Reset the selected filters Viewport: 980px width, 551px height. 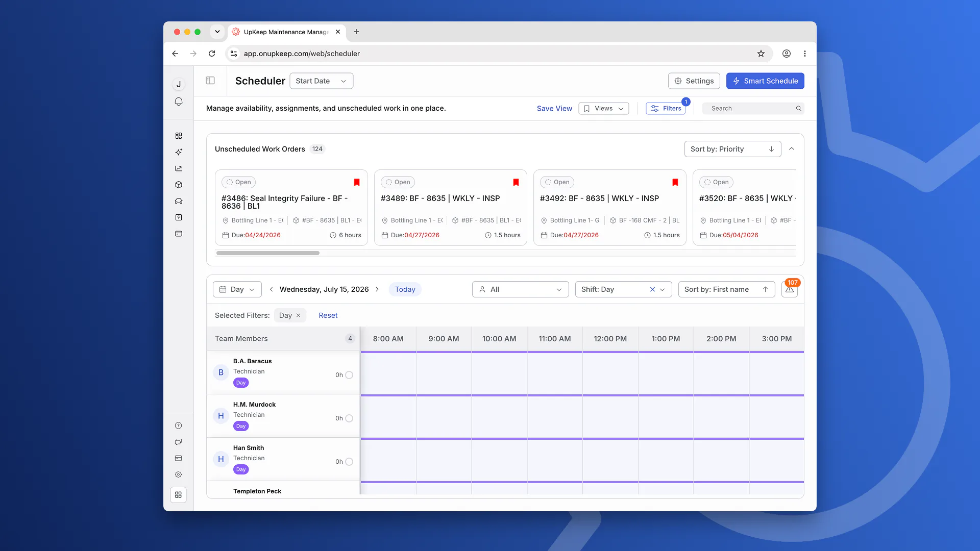328,315
